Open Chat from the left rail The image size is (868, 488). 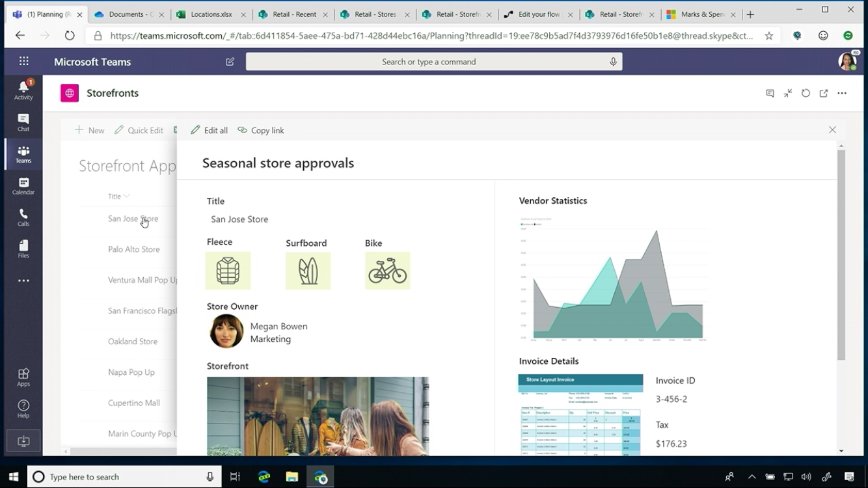23,122
